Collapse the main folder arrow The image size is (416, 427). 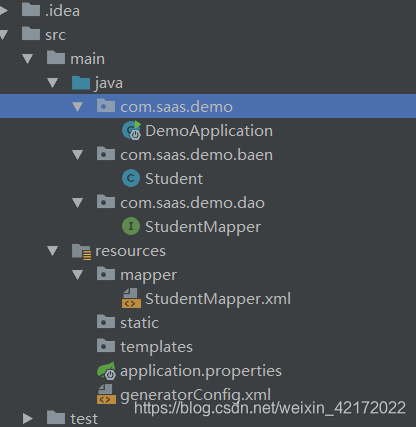pos(27,59)
